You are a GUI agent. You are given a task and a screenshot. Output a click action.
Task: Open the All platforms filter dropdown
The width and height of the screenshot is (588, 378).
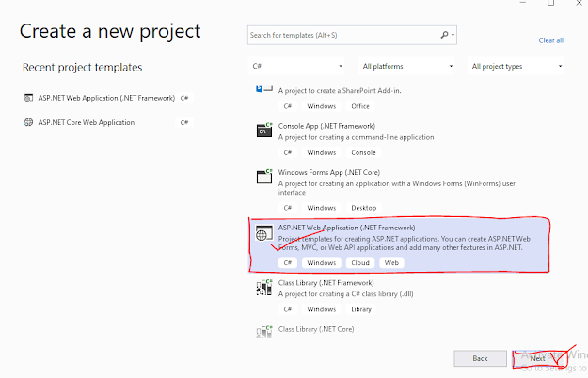tap(406, 66)
